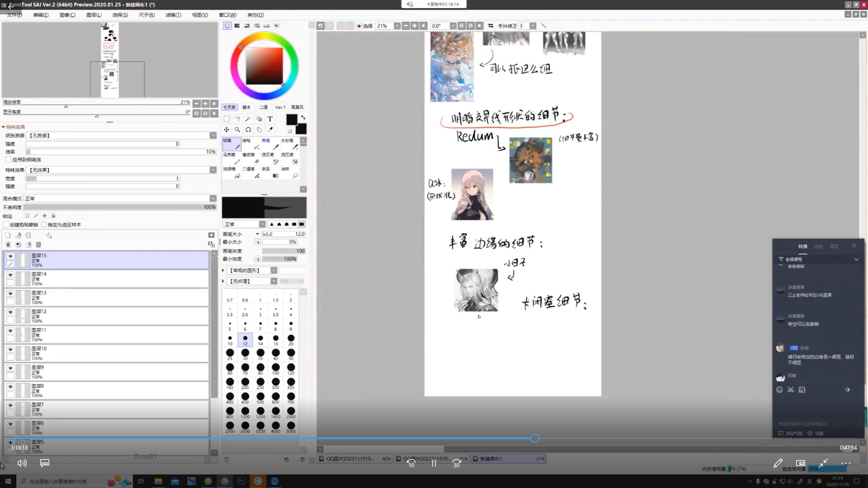
Task: Choose the 马克笔 marker tool
Action: click(x=231, y=158)
